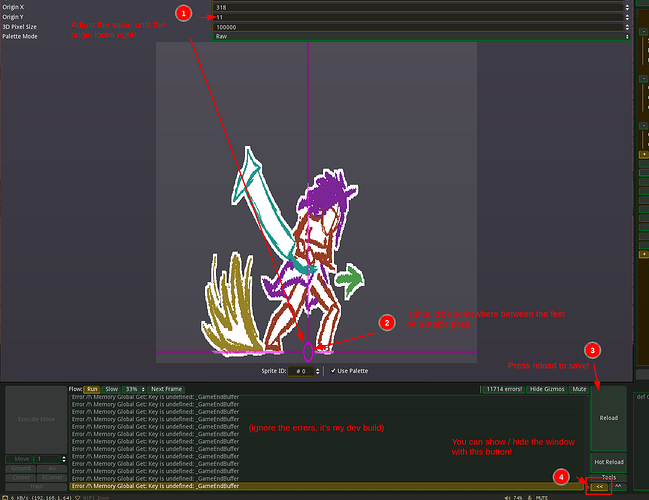The width and height of the screenshot is (649, 500).
Task: Click the Origin X value field
Action: point(418,7)
